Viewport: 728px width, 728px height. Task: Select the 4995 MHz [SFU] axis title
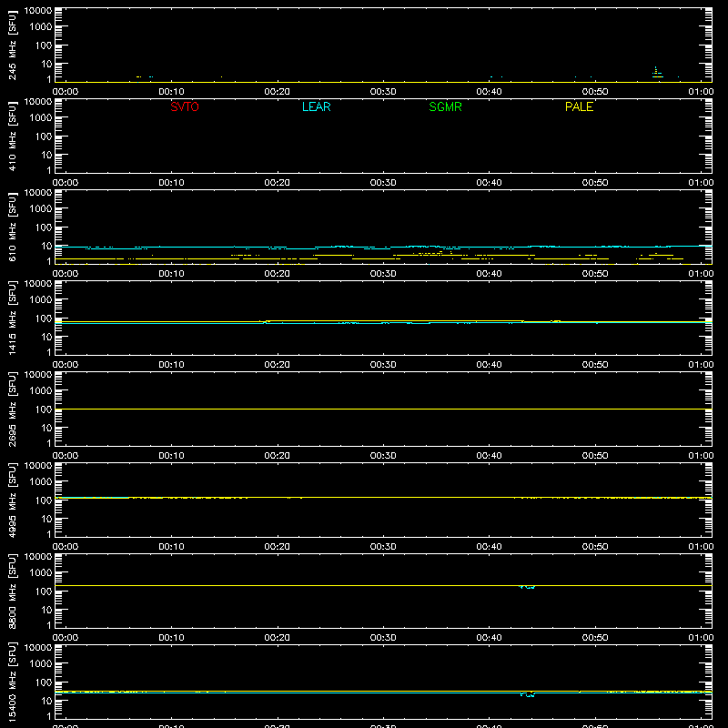click(x=12, y=500)
